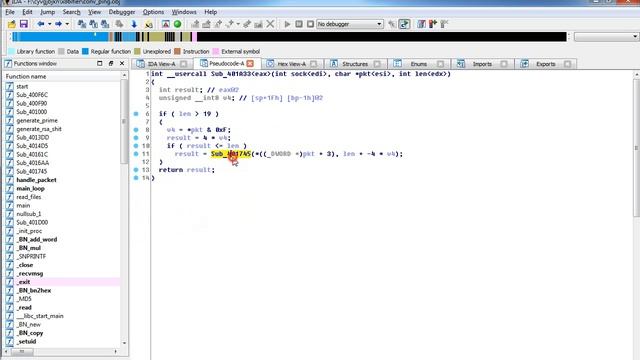This screenshot has height=360, width=640.
Task: Save the database with the floppy icon
Action: coord(24,24)
